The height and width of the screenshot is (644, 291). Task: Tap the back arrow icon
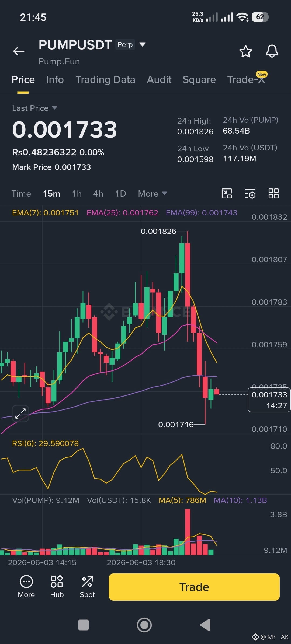(19, 51)
